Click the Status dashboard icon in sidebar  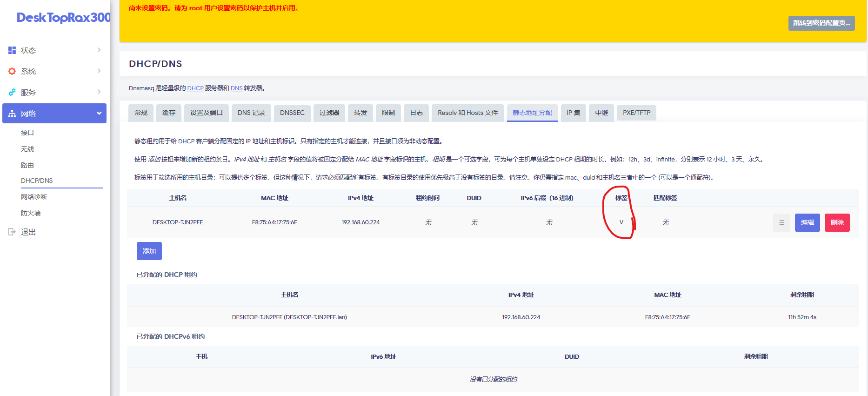(x=12, y=50)
